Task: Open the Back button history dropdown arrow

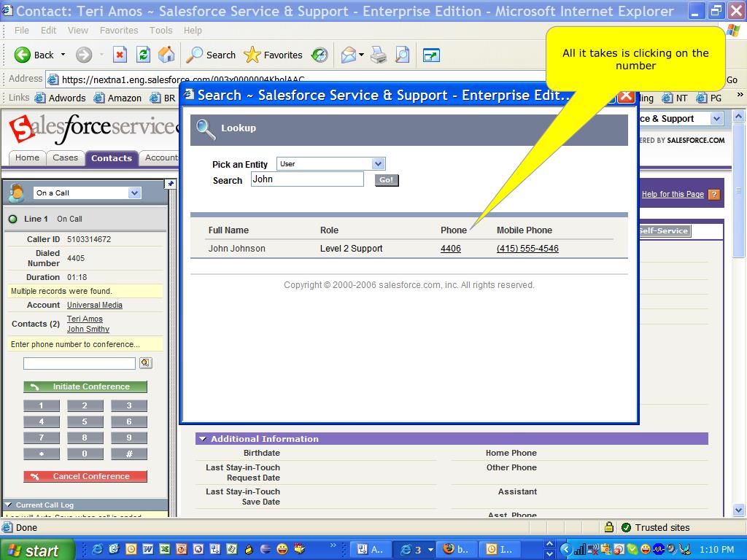Action: tap(63, 55)
